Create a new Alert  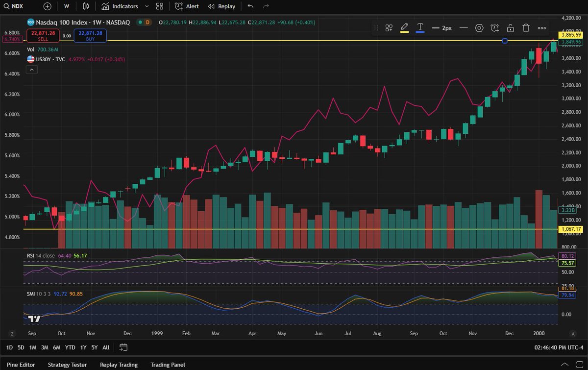coord(187,6)
